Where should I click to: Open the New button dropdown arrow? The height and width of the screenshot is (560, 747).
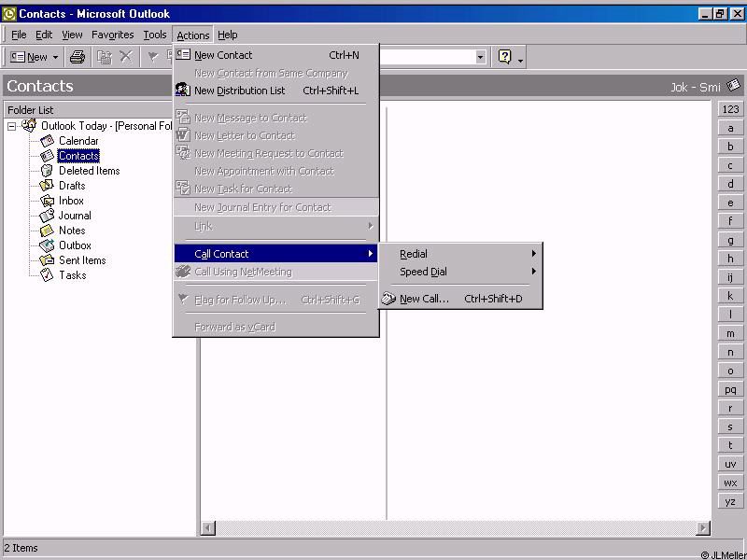point(55,57)
